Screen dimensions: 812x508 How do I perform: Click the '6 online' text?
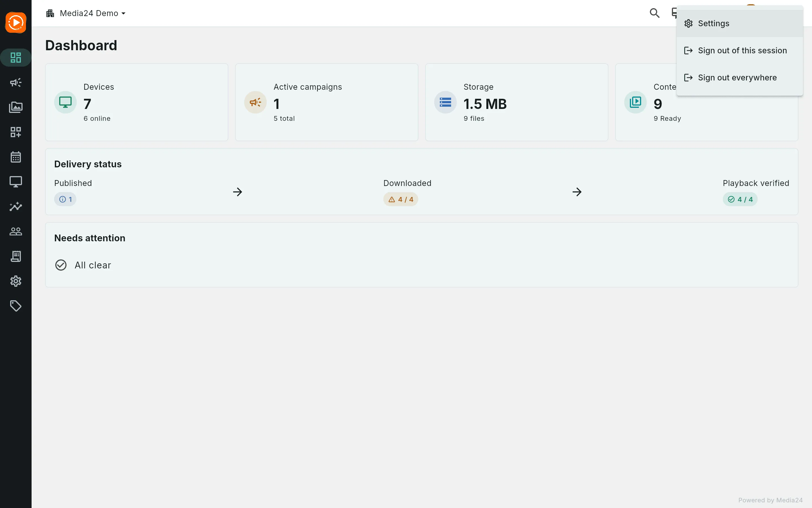tap(97, 119)
